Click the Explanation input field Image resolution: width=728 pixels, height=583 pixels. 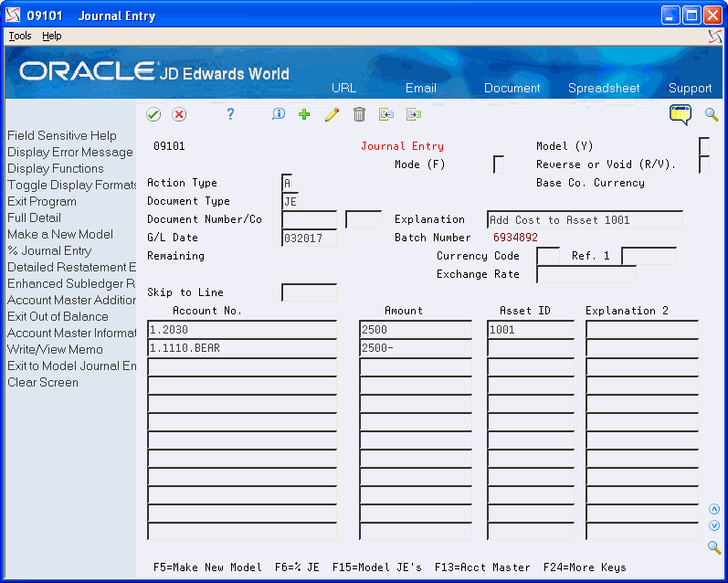coord(585,220)
